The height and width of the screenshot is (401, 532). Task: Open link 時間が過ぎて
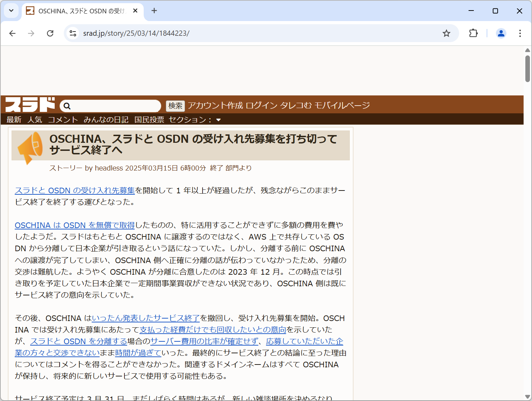[x=138, y=353]
